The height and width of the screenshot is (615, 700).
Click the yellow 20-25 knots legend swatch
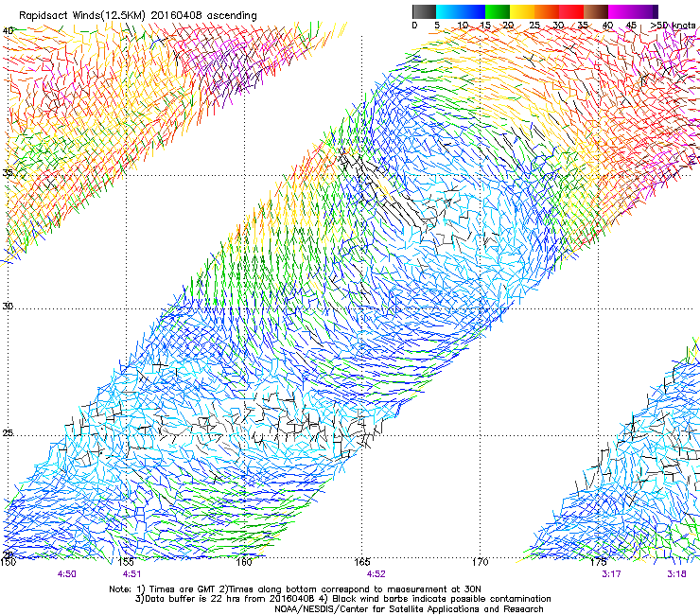522,11
